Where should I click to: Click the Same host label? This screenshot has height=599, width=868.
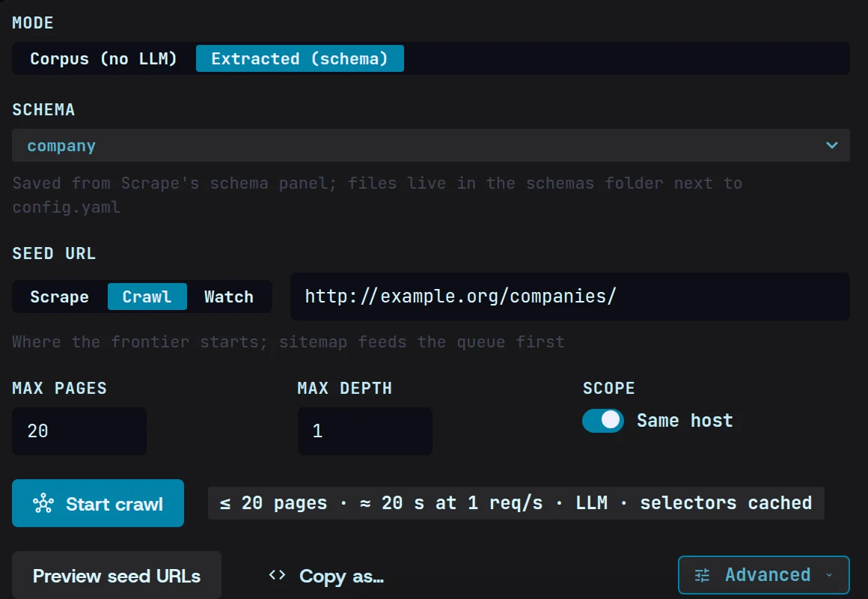click(x=685, y=421)
